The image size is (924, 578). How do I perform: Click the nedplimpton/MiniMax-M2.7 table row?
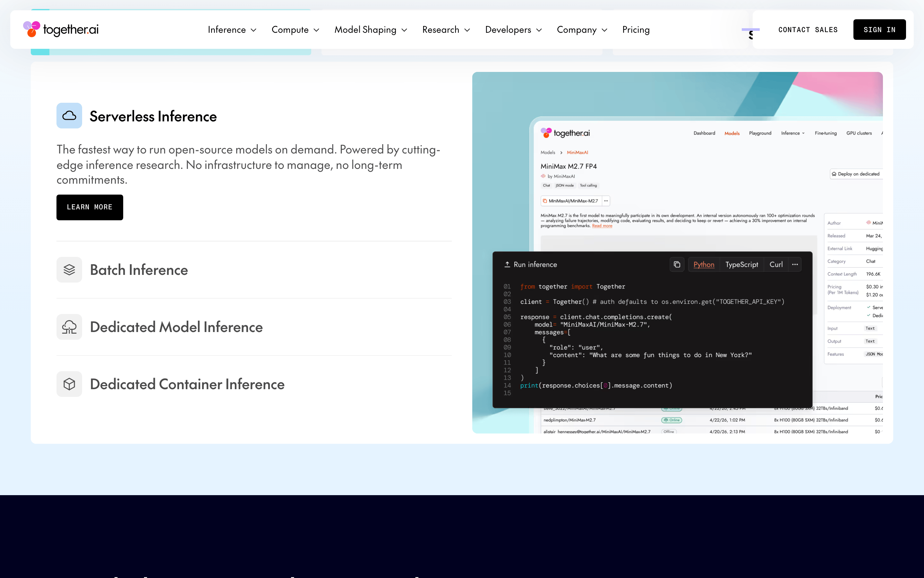tap(712, 420)
